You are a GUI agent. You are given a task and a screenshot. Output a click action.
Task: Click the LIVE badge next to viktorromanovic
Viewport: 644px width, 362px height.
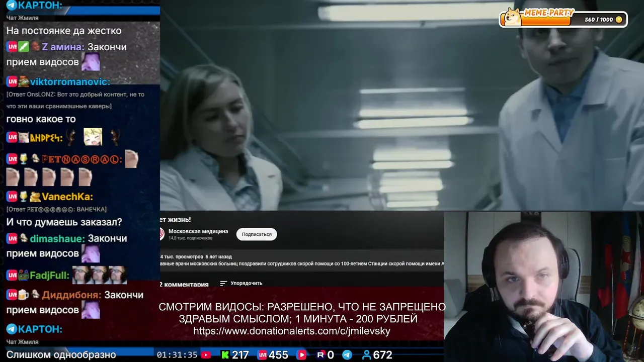point(12,81)
